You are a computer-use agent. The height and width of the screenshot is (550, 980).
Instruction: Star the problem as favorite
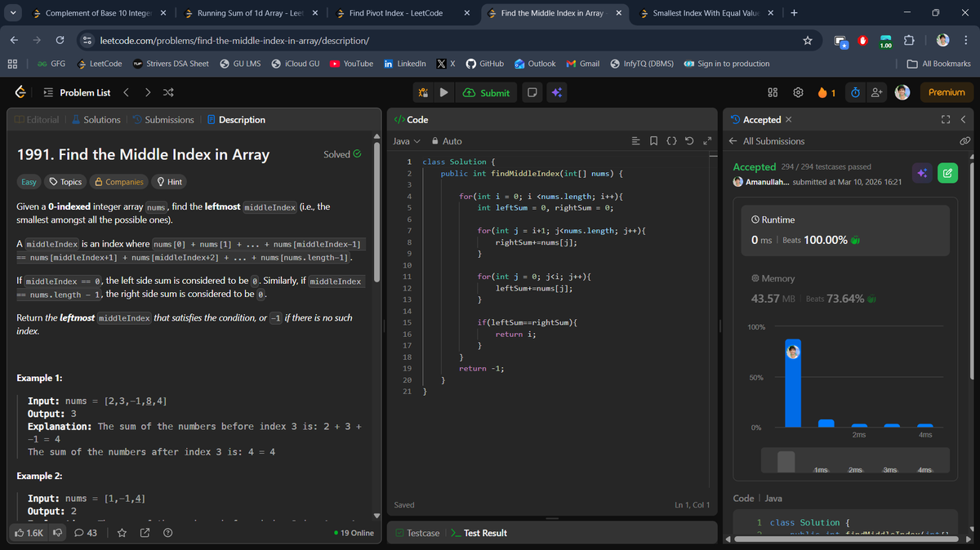pos(122,533)
